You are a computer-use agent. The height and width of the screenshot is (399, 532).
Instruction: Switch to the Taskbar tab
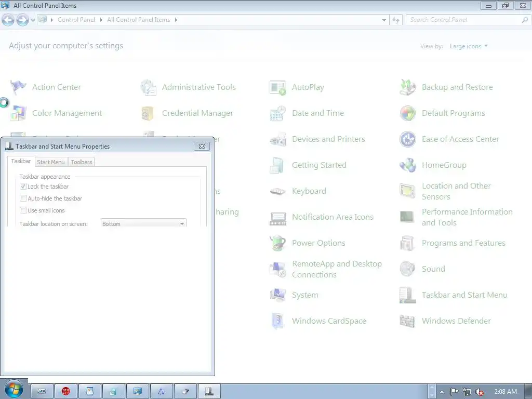(21, 161)
